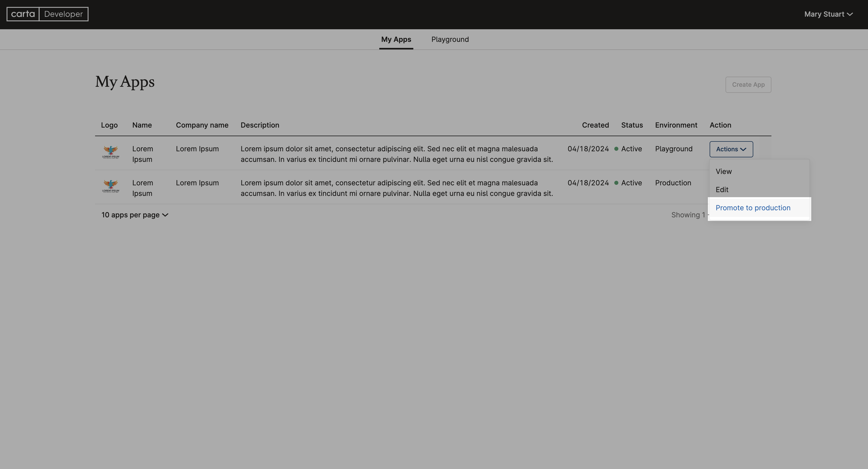Click the Playground app's eagle logo thumbnail
This screenshot has width=868, height=469.
coord(110,152)
